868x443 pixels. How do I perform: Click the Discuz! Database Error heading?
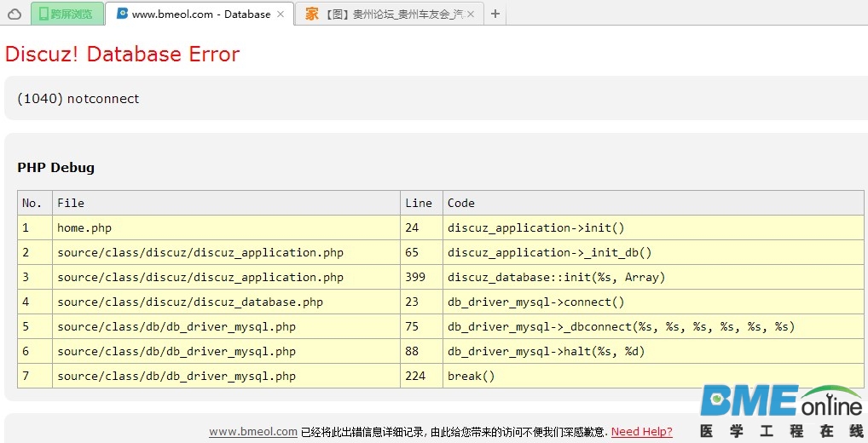point(122,55)
